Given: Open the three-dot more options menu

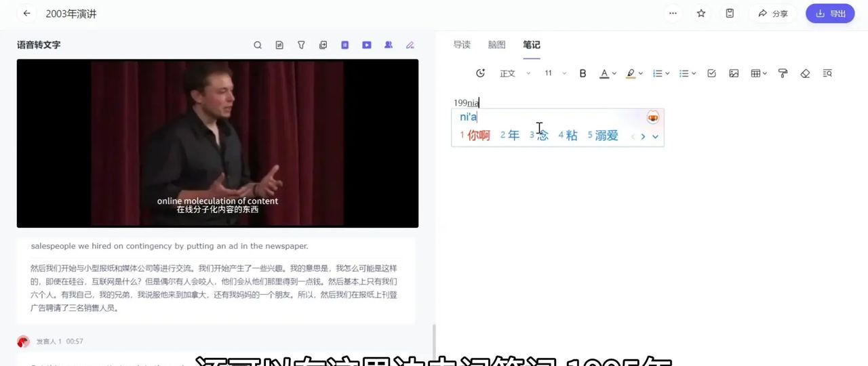Looking at the screenshot, I should (673, 14).
